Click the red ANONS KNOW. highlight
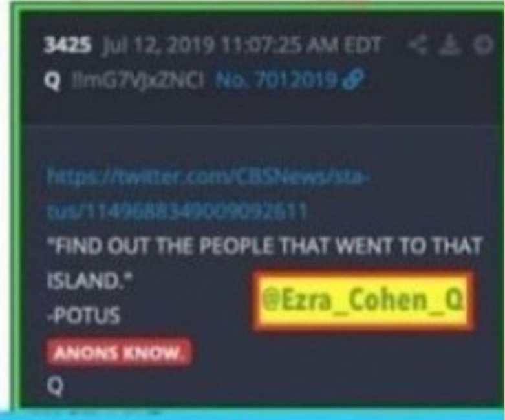Screen dimensions: 505x420 point(118,352)
